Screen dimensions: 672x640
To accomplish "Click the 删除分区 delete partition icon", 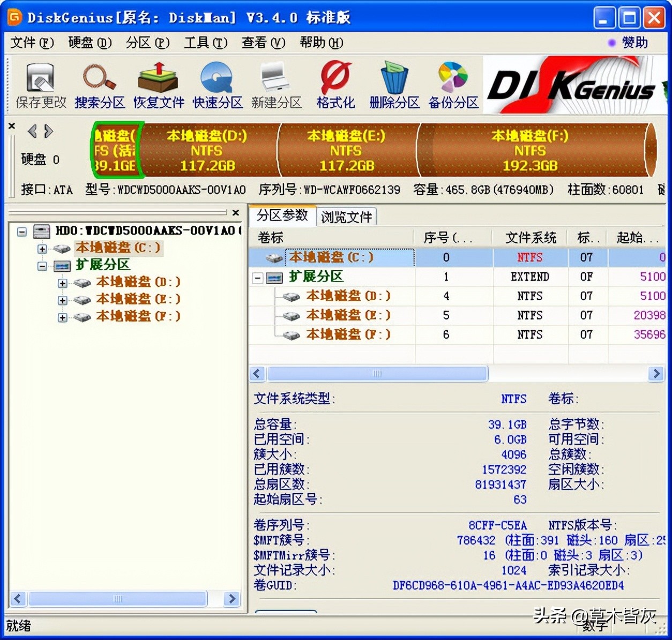I will point(394,85).
